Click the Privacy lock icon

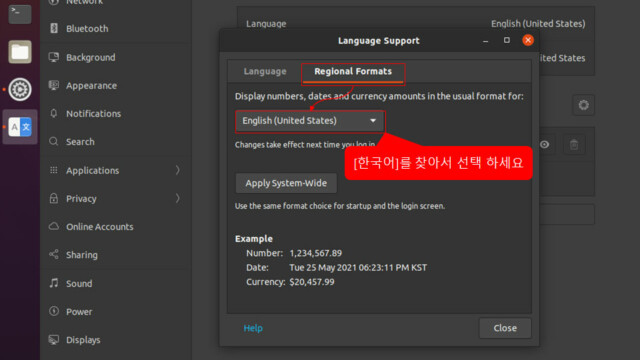54,198
